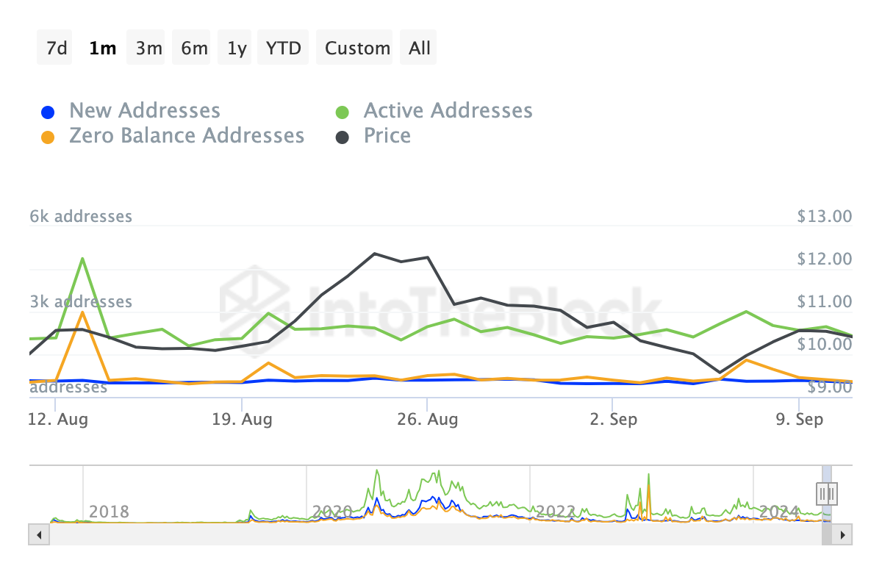Click the navigator range handle

[x=827, y=492]
